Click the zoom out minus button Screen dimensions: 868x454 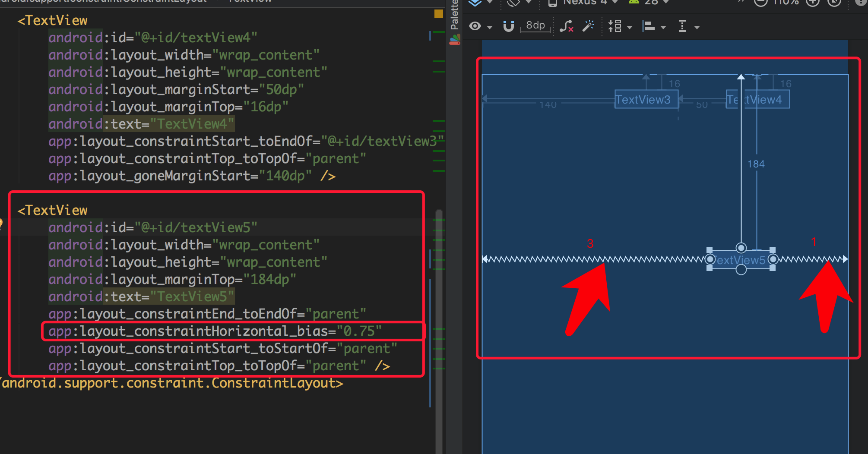pyautogui.click(x=760, y=2)
